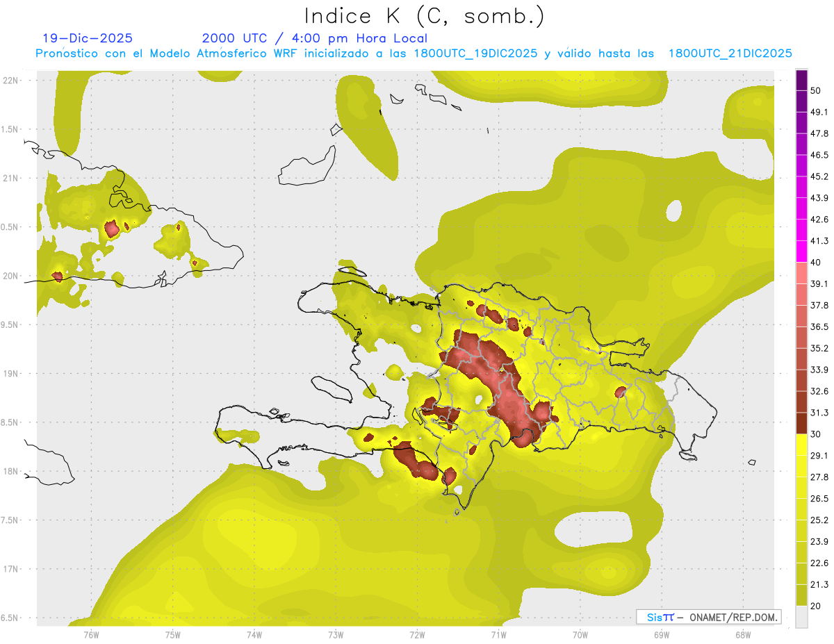Screen dimensions: 834x644
Task: Pick the salmon pink band between 39.1 and 40
Action: [x=801, y=273]
